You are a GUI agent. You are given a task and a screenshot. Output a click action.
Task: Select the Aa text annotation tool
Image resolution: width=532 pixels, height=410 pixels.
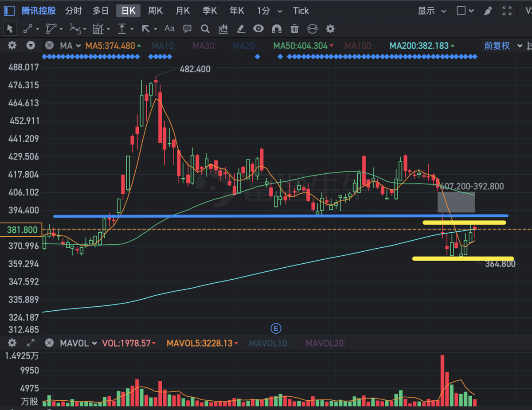click(x=169, y=29)
